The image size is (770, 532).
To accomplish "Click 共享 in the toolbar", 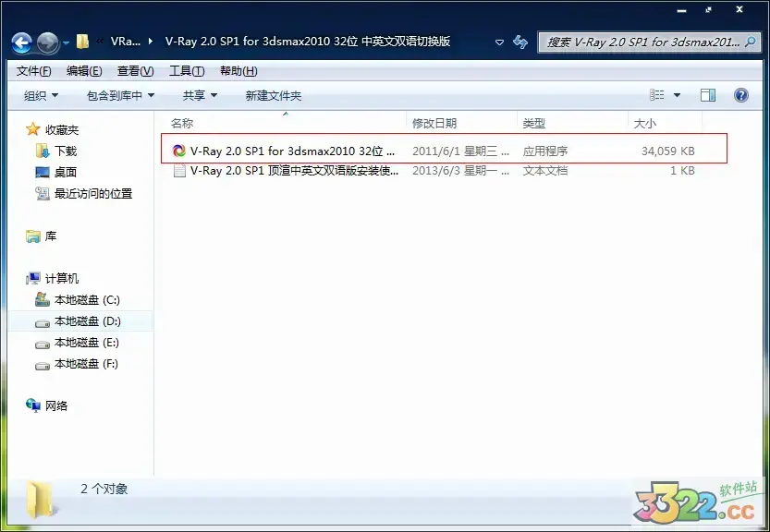I will (x=194, y=94).
